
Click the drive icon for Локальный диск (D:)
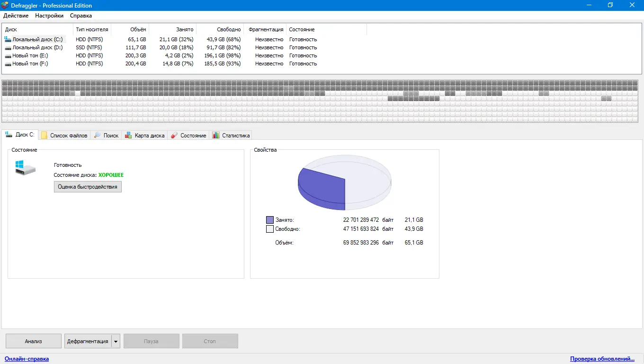[x=8, y=48]
